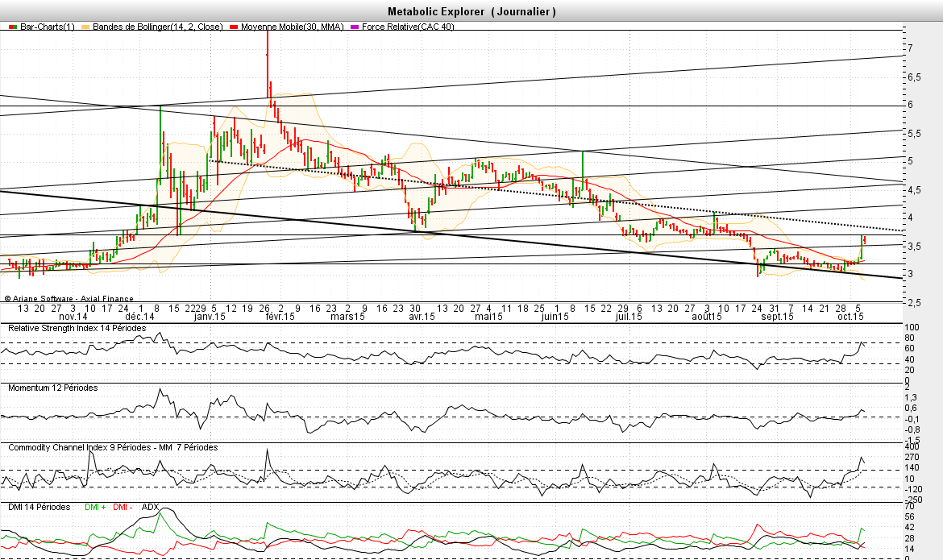Viewport: 943px width, 560px height.
Task: Click the 'Relative Strength Index 14 Périodes' panel label
Action: coord(77,329)
